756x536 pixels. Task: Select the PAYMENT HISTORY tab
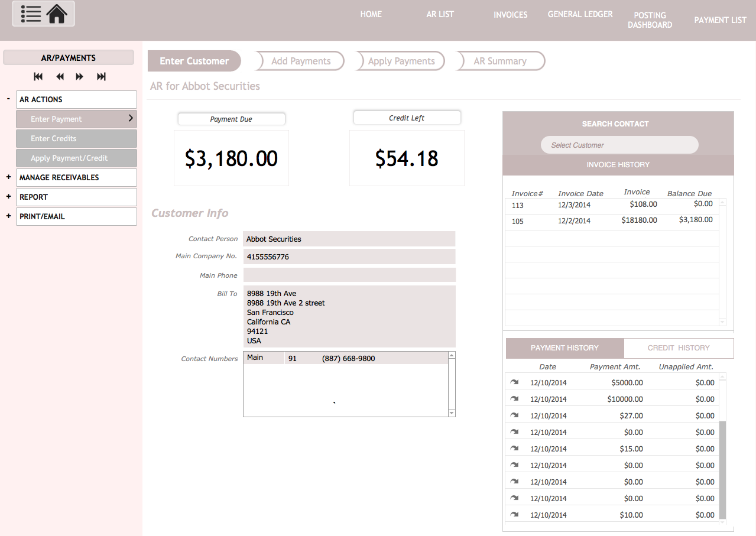click(564, 348)
